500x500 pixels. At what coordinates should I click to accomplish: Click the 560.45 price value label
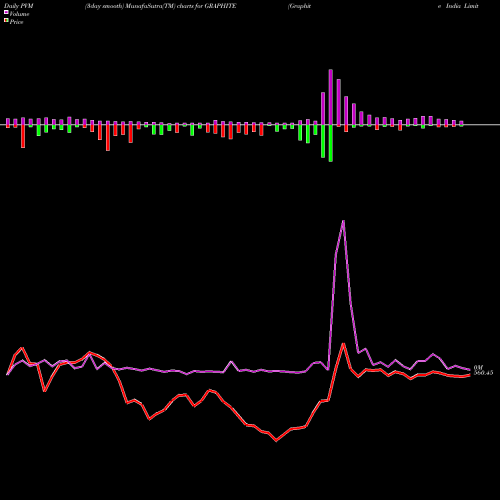coord(483,373)
